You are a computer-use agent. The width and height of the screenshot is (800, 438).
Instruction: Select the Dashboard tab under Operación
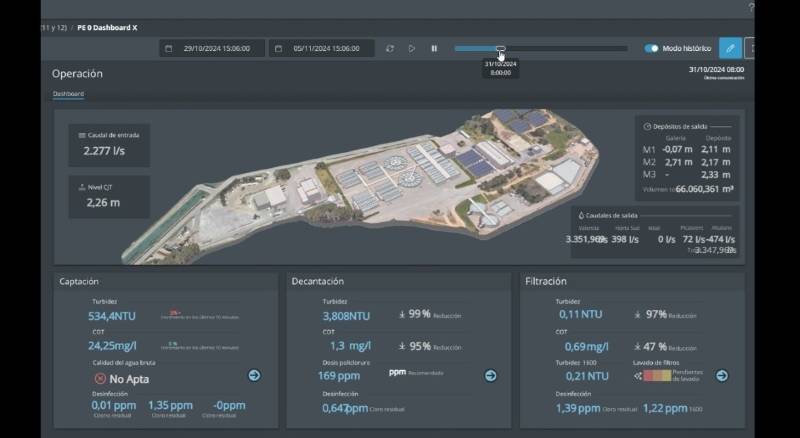68,94
